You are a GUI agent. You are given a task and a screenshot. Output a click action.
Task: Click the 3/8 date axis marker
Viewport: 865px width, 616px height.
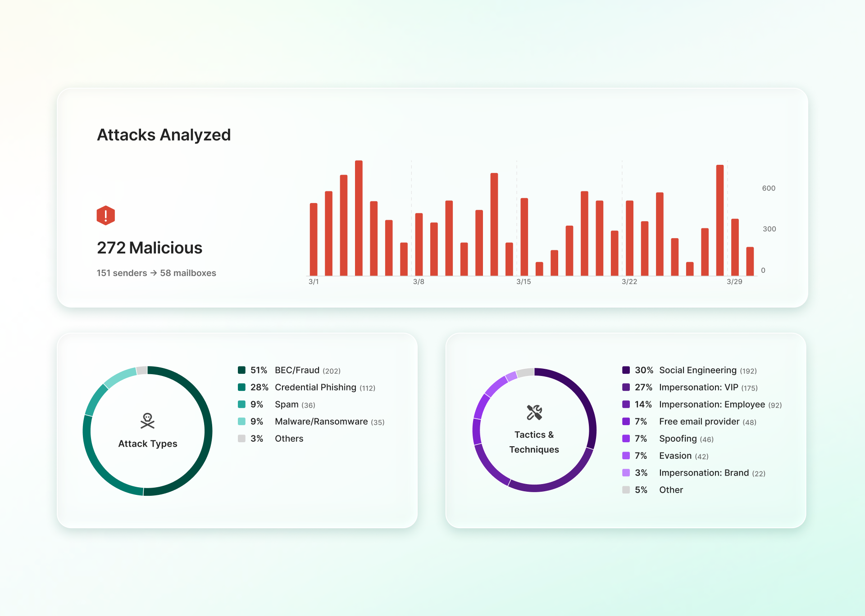(419, 281)
